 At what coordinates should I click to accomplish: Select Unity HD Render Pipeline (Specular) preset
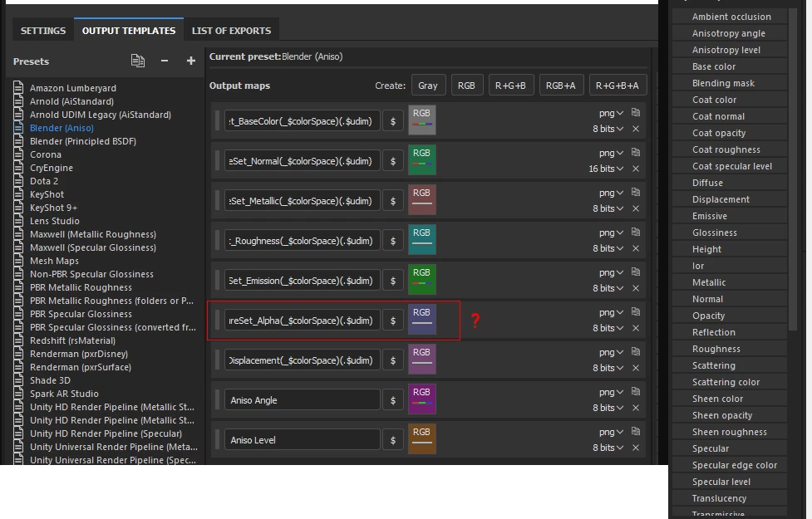tap(106, 433)
